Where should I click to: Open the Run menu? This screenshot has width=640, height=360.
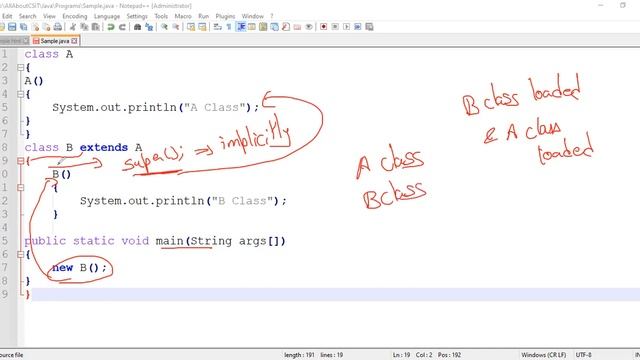(204, 16)
